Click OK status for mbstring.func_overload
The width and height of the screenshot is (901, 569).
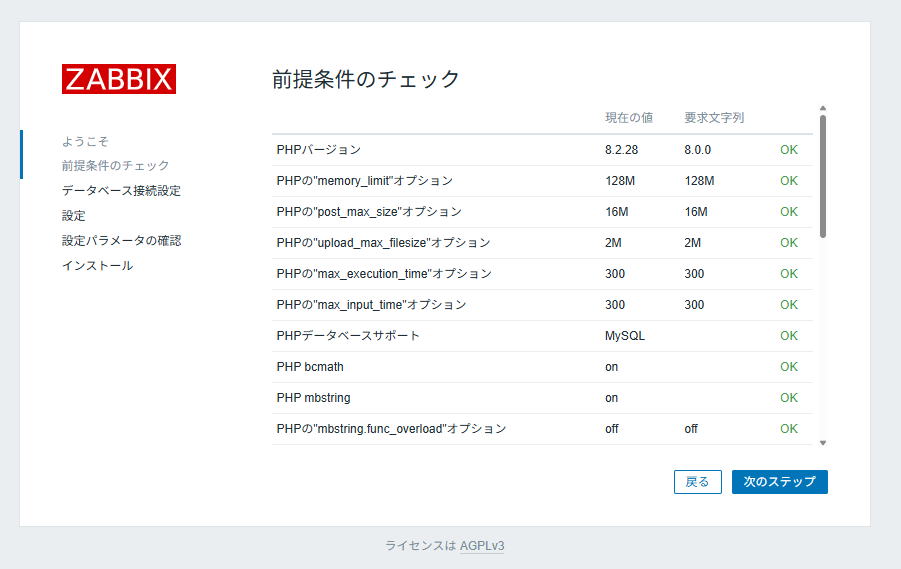789,429
